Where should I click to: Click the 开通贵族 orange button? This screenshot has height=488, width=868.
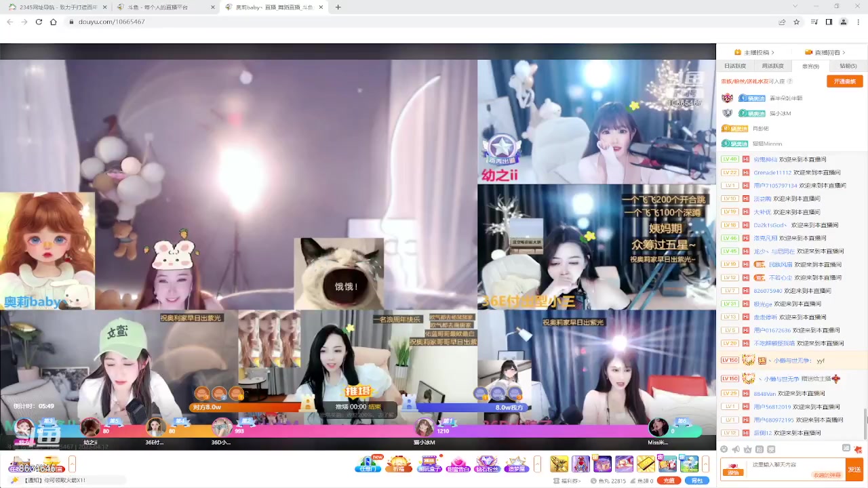tap(845, 81)
